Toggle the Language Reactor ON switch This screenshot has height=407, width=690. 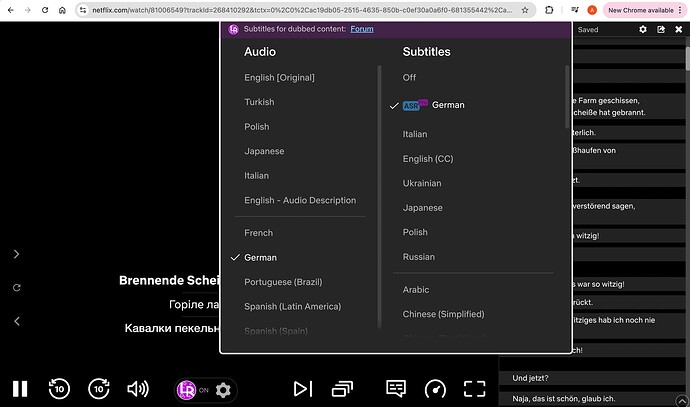[193, 390]
